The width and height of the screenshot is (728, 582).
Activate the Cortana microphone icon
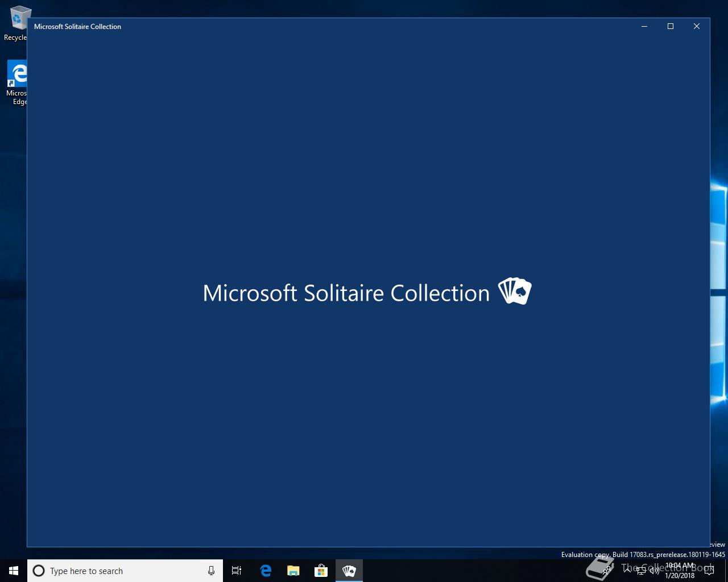click(x=211, y=571)
